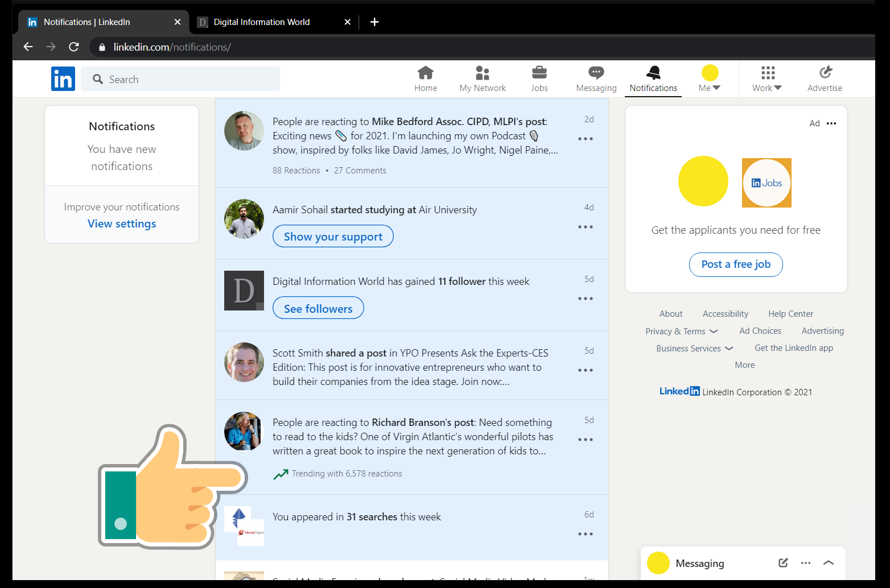The height and width of the screenshot is (588, 890).
Task: Click the LinkedIn logo
Action: point(63,78)
